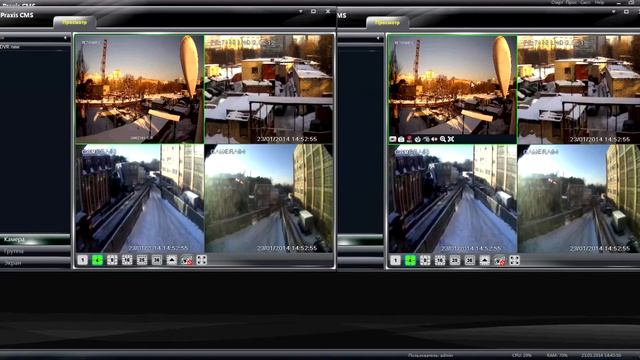Select 4-camera layout in left window

pyautogui.click(x=97, y=260)
